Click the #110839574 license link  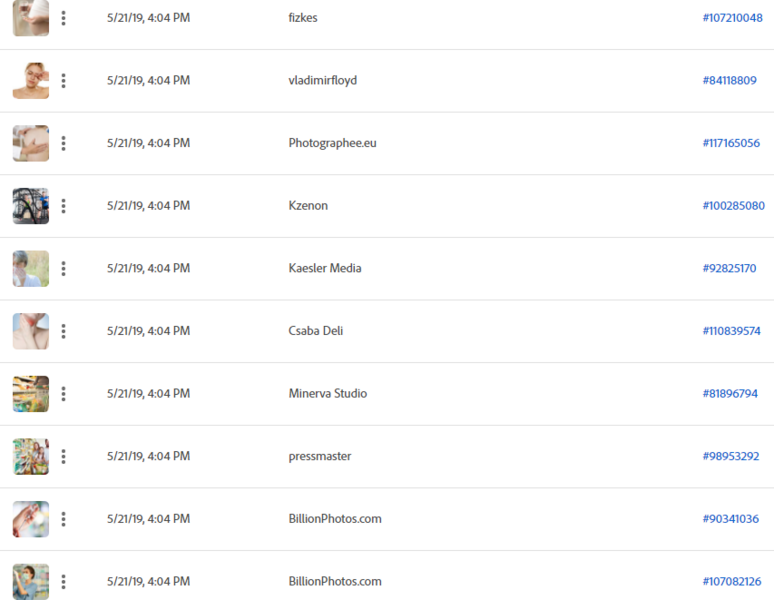[x=732, y=331]
